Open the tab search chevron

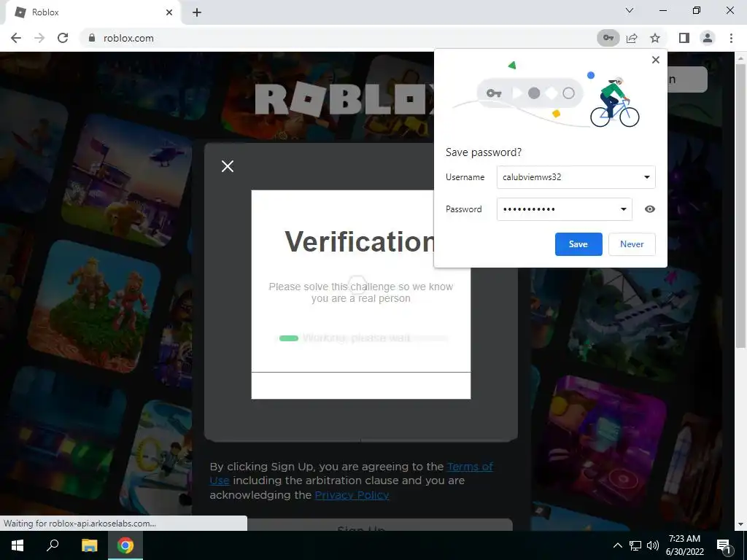point(630,10)
